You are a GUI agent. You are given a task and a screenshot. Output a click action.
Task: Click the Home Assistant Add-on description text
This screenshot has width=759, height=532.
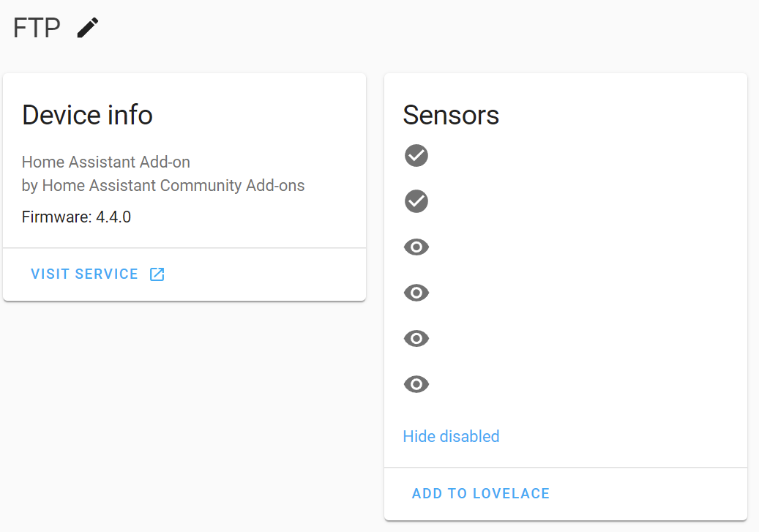click(x=105, y=162)
